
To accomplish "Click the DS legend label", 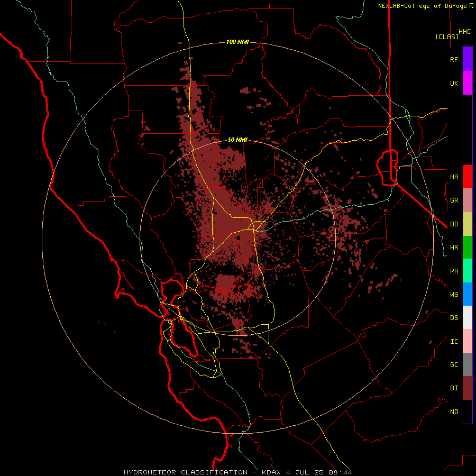I will coord(454,318).
